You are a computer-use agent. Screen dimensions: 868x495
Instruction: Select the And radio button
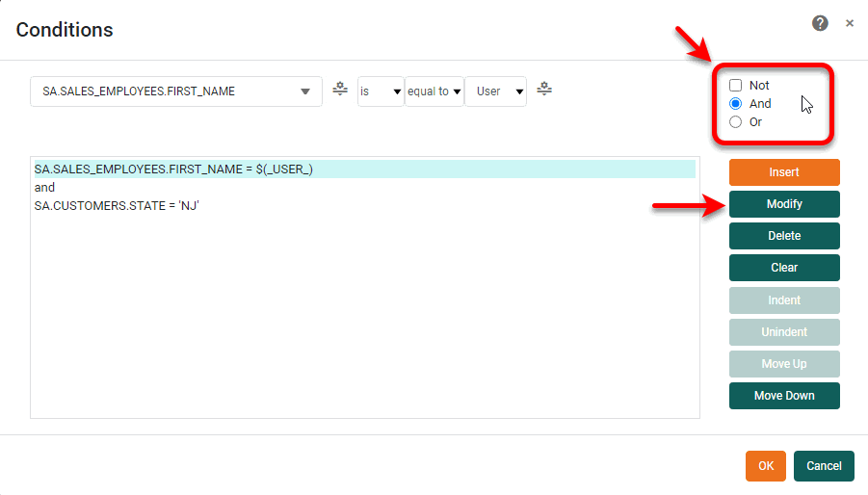736,103
